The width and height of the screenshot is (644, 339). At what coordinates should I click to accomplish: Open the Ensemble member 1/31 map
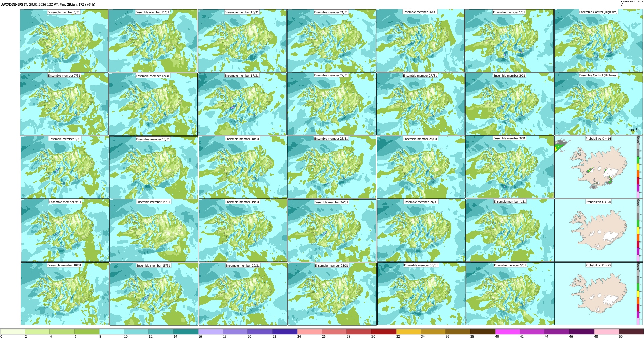point(509,41)
